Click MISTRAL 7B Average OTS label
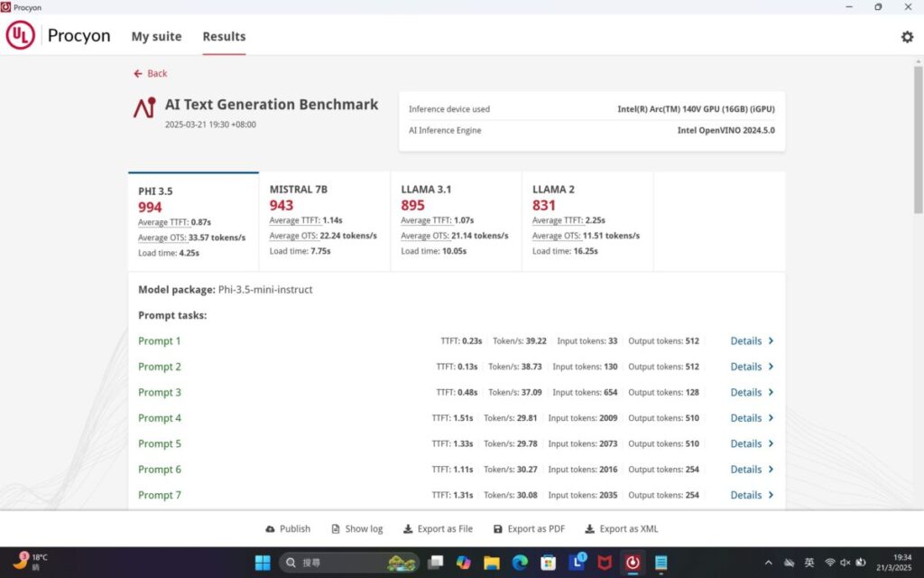The height and width of the screenshot is (578, 924). coord(293,236)
